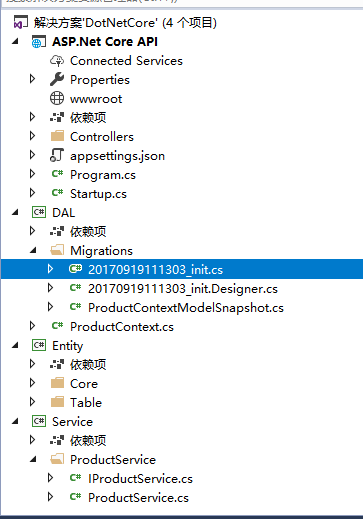Expand the Core folder in Entity
This screenshot has height=519, width=363.
click(x=32, y=383)
